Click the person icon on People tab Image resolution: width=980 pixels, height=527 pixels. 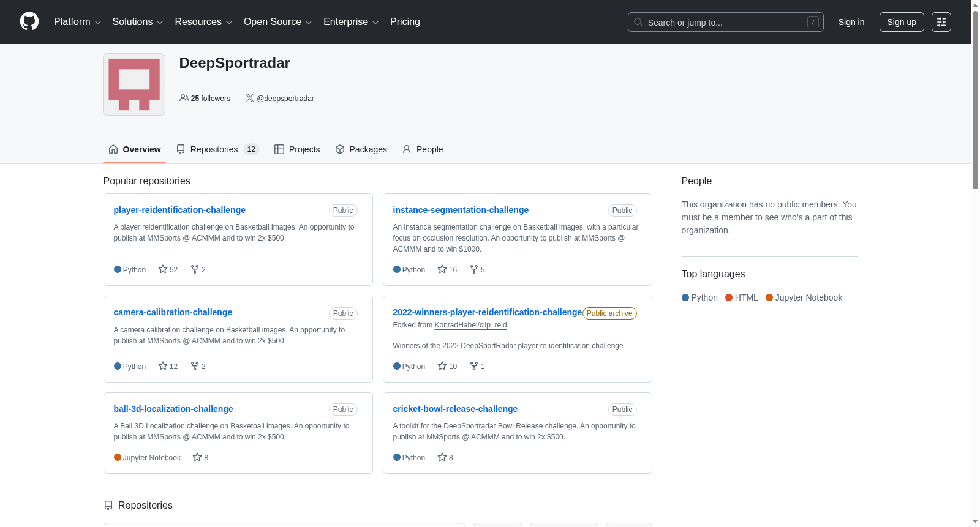click(407, 149)
